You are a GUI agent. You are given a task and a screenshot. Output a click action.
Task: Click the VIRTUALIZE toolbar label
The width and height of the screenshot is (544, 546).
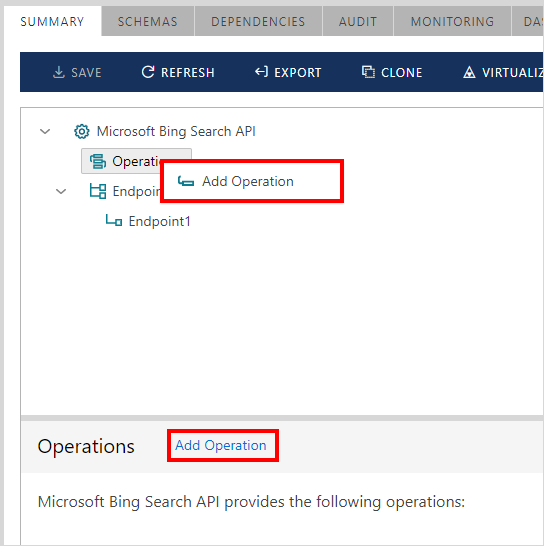coord(512,73)
